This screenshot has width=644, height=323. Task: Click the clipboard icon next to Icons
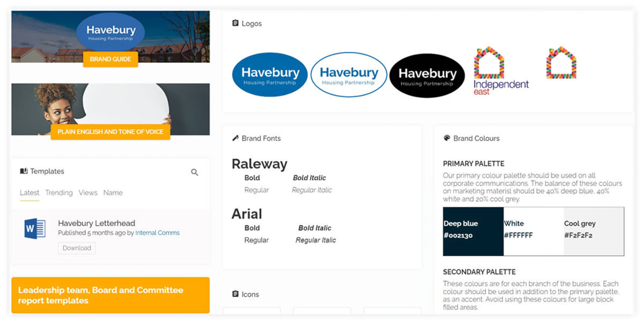235,294
